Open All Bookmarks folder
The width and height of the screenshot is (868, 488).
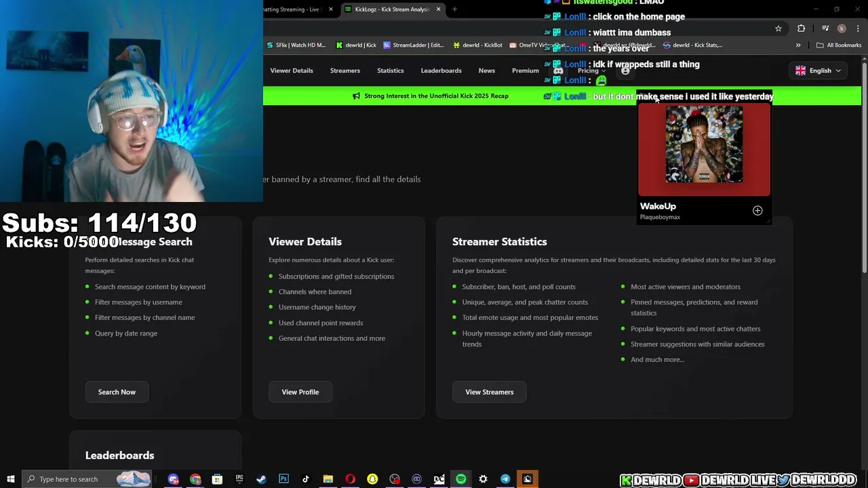pyautogui.click(x=839, y=45)
